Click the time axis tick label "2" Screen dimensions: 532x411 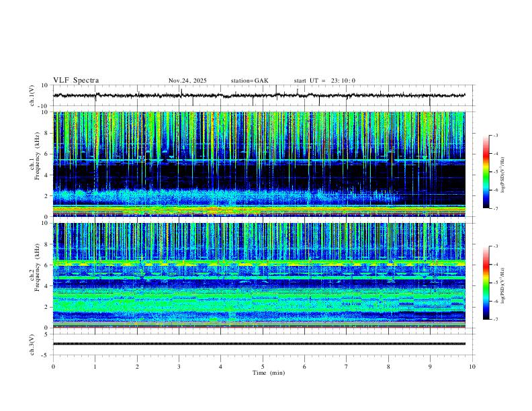click(137, 367)
